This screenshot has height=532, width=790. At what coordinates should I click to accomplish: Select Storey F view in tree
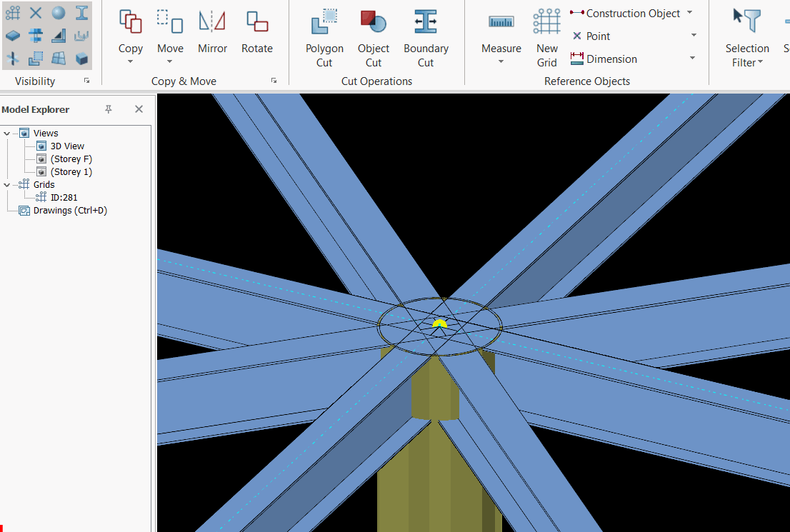[71, 159]
